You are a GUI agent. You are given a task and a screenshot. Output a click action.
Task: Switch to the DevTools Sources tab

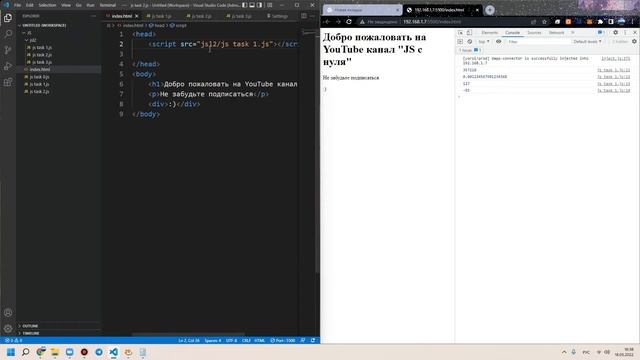point(534,33)
